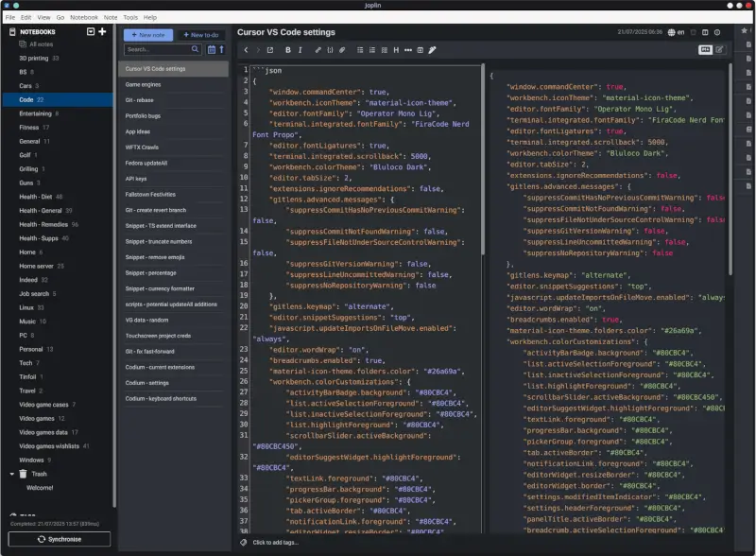This screenshot has height=556, width=756.
Task: Click the Trash bin icon
Action: coord(23,474)
